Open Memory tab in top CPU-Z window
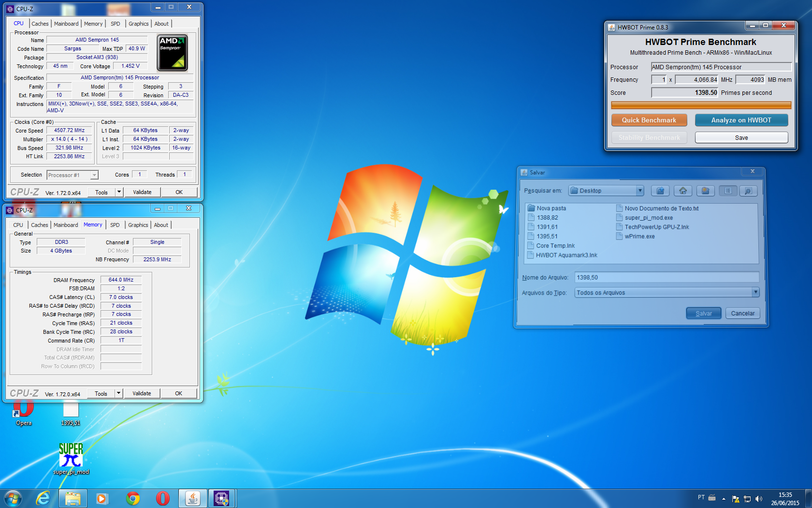 pos(93,24)
